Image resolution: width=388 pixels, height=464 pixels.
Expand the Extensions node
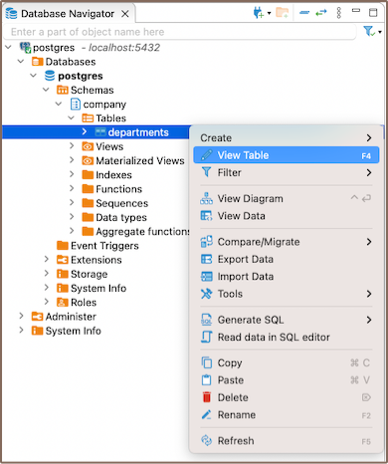coord(47,259)
